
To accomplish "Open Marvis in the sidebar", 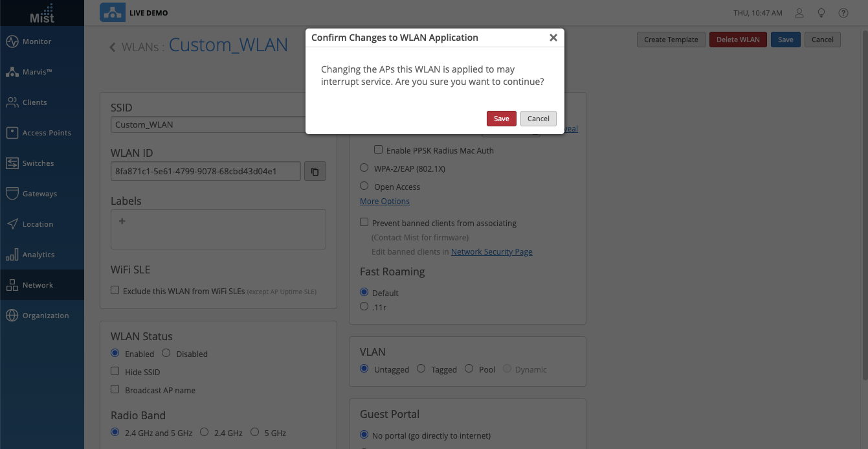I will point(42,72).
